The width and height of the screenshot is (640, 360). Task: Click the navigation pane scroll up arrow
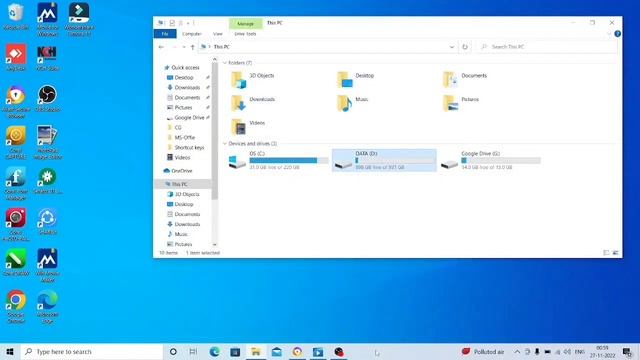tap(215, 60)
